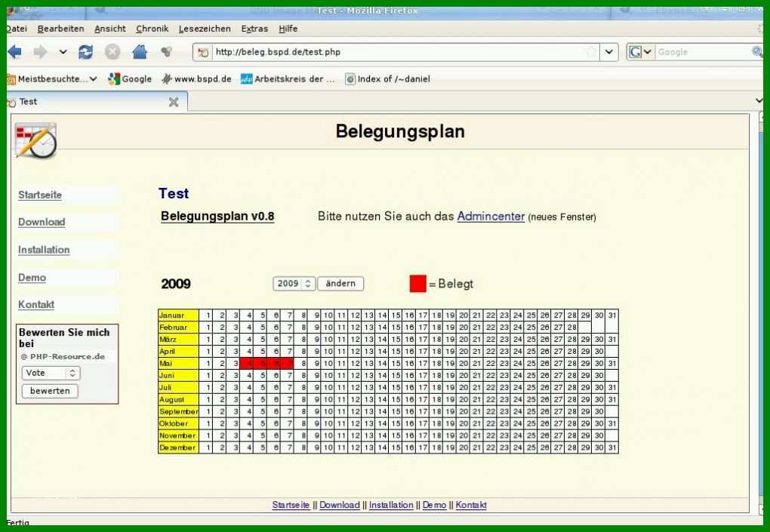
Task: Click the red Belegt legend swatch
Action: pyautogui.click(x=418, y=284)
